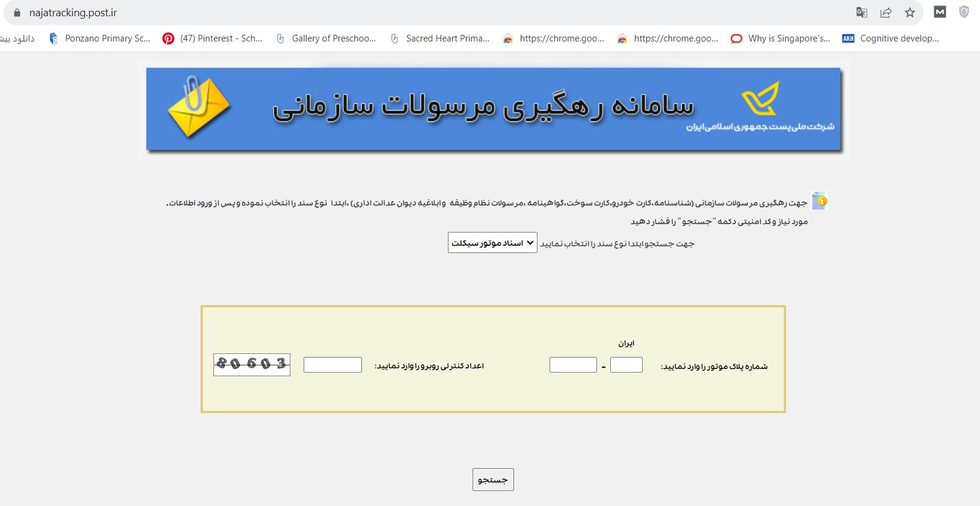Bookmark this page with the star icon
The height and width of the screenshot is (506, 980).
point(910,13)
